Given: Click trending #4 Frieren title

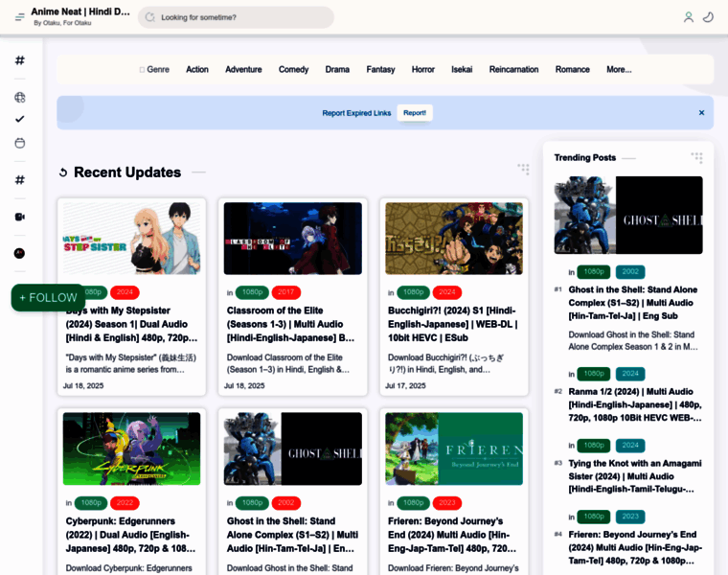Looking at the screenshot, I should click(635, 547).
